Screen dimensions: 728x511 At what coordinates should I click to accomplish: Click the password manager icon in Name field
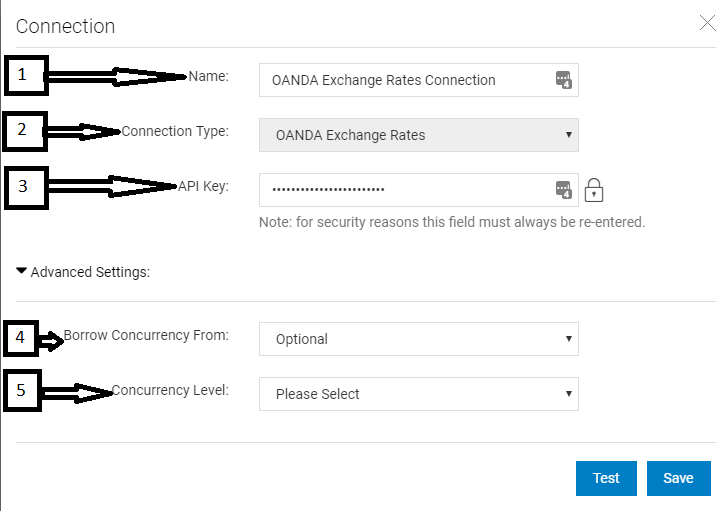pos(564,80)
